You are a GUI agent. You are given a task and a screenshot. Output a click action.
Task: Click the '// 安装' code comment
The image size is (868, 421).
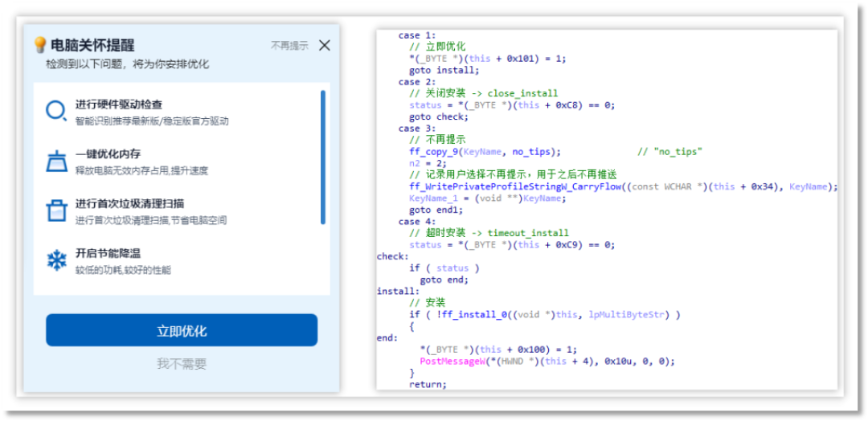click(x=428, y=303)
